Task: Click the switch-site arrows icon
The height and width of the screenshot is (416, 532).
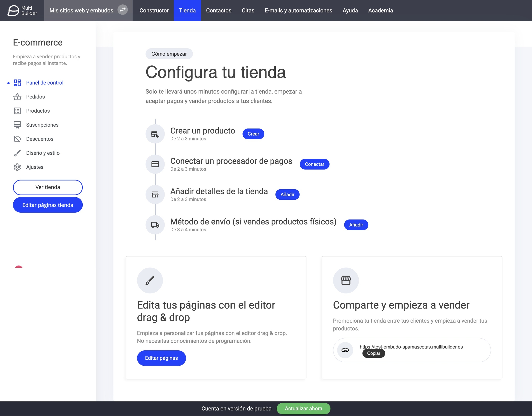Action: click(x=123, y=10)
